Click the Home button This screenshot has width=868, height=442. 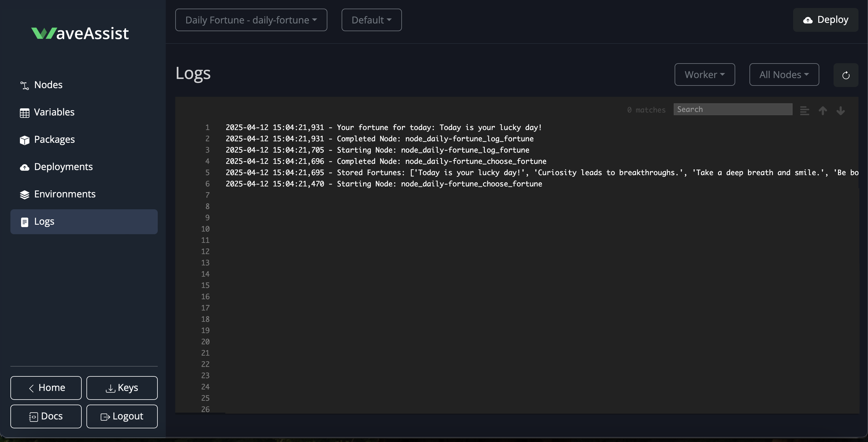click(46, 388)
